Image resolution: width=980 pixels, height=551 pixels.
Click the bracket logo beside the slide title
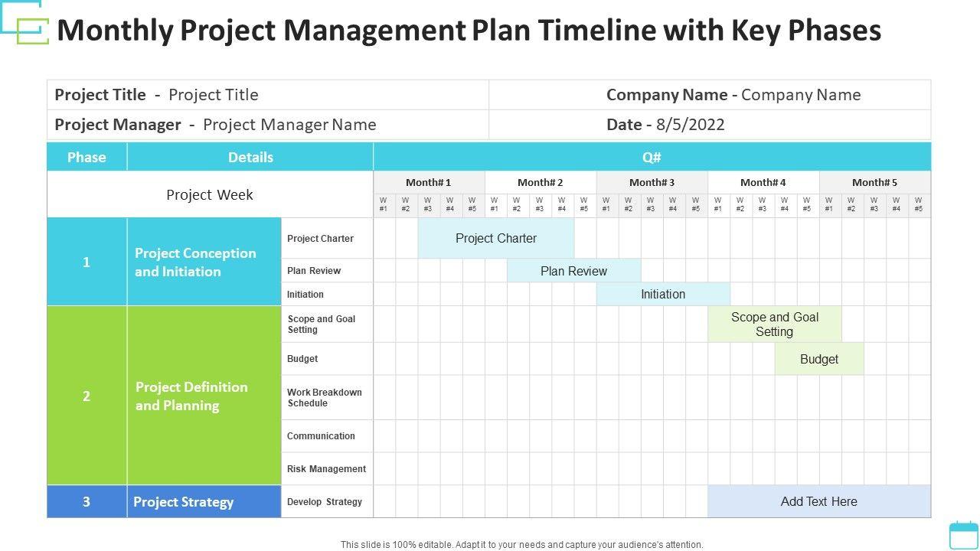click(25, 23)
